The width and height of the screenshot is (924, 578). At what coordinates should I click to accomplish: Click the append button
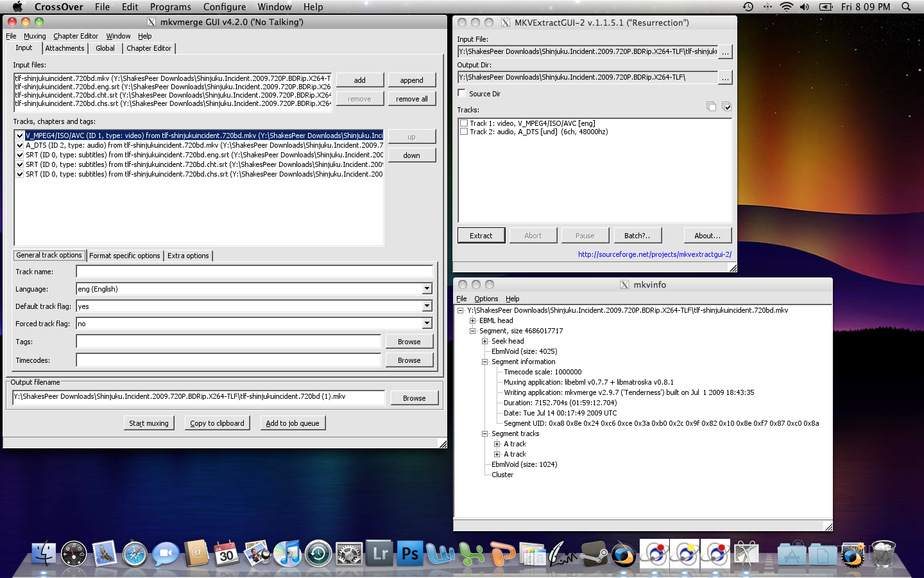point(412,80)
